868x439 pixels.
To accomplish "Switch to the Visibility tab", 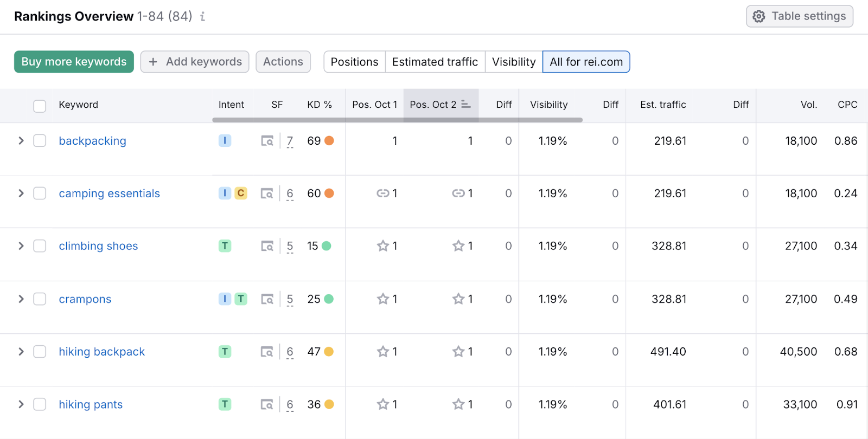I will [513, 62].
